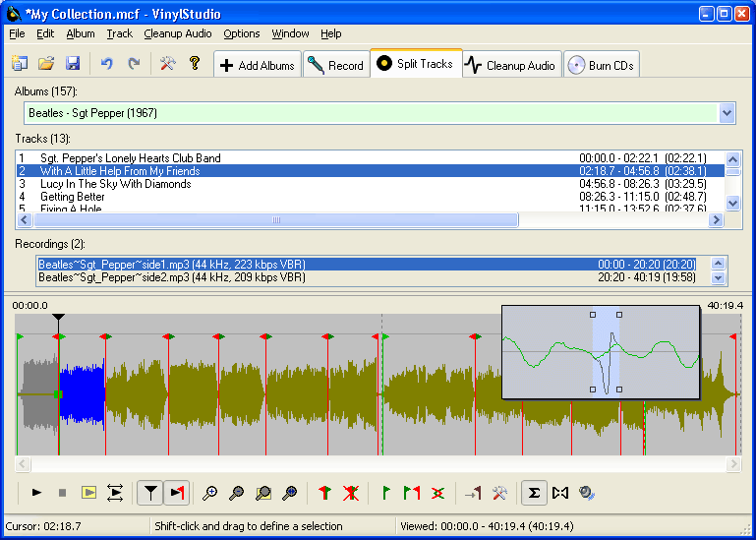Screen dimensions: 756x540
Task: Click the gray waveform segment of track one
Action: [x=40, y=393]
